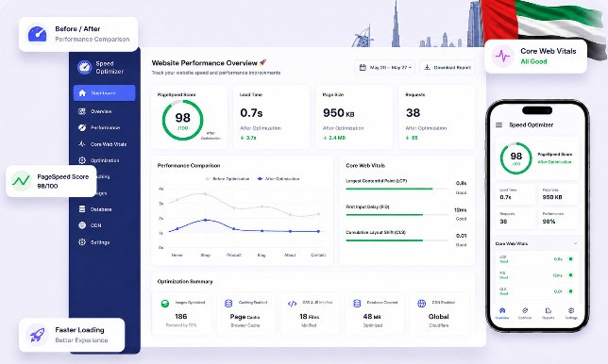Image resolution: width=608 pixels, height=364 pixels.
Task: Toggle After Optimization legend in chart
Action: [x=279, y=179]
